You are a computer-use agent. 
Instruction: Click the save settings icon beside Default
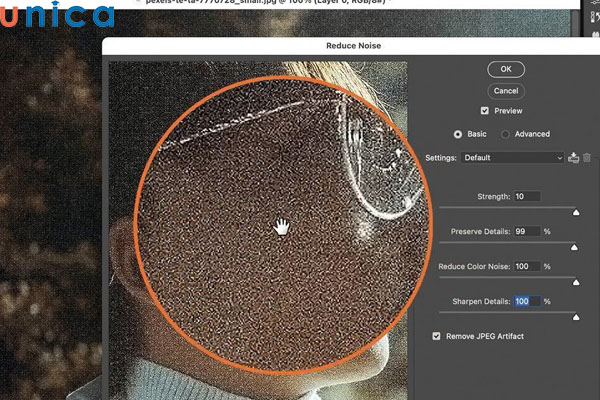coord(573,158)
